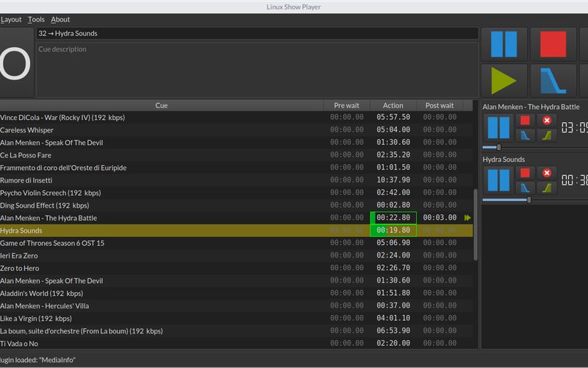Click the Cue column header

pyautogui.click(x=162, y=105)
